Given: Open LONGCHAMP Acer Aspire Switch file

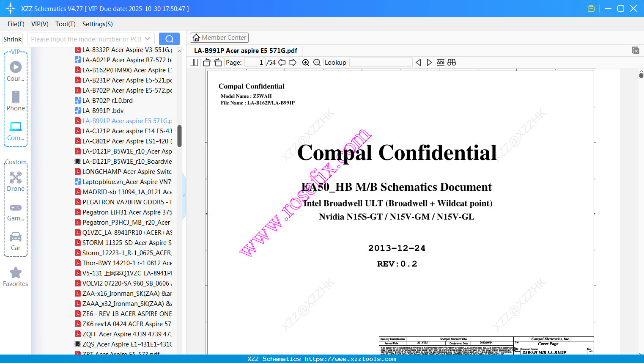Looking at the screenshot, I should click(123, 172).
